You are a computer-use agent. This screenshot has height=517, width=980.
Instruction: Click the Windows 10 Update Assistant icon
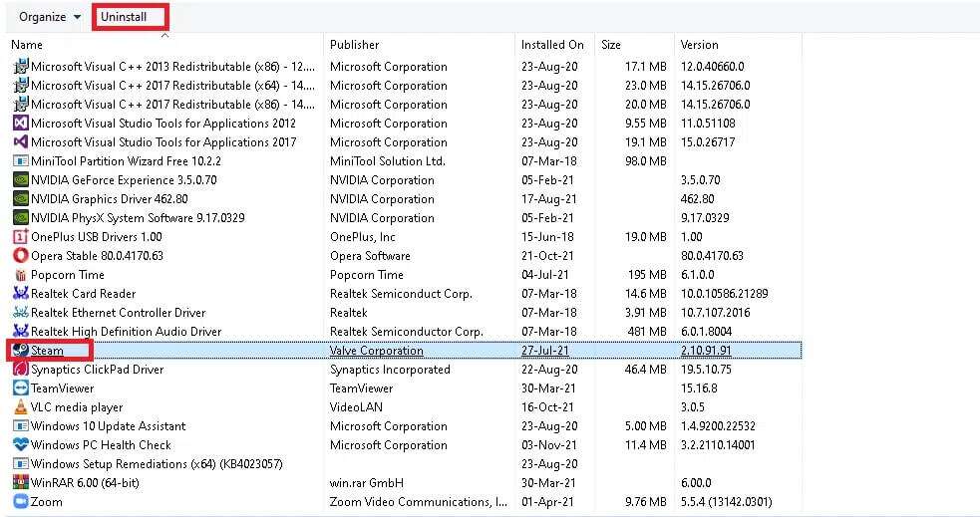tap(21, 425)
